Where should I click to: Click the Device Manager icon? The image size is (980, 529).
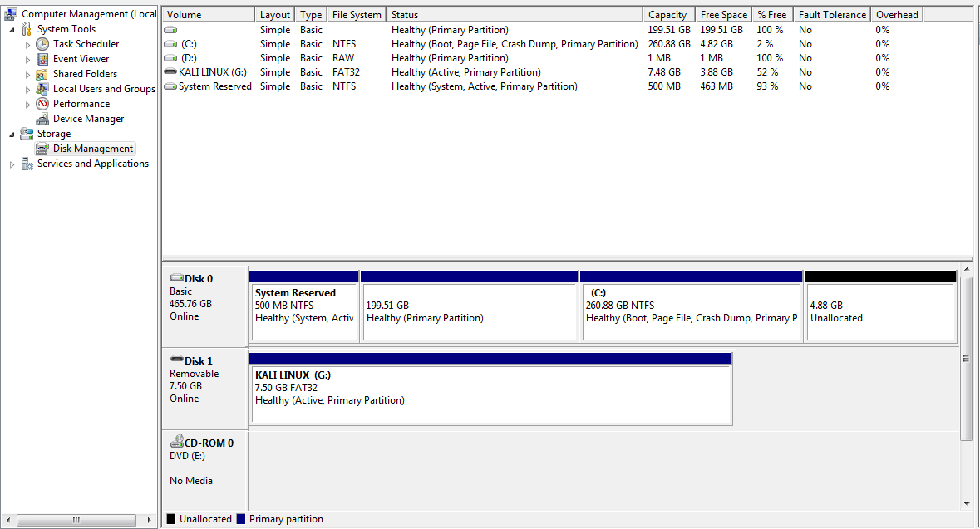tap(42, 119)
